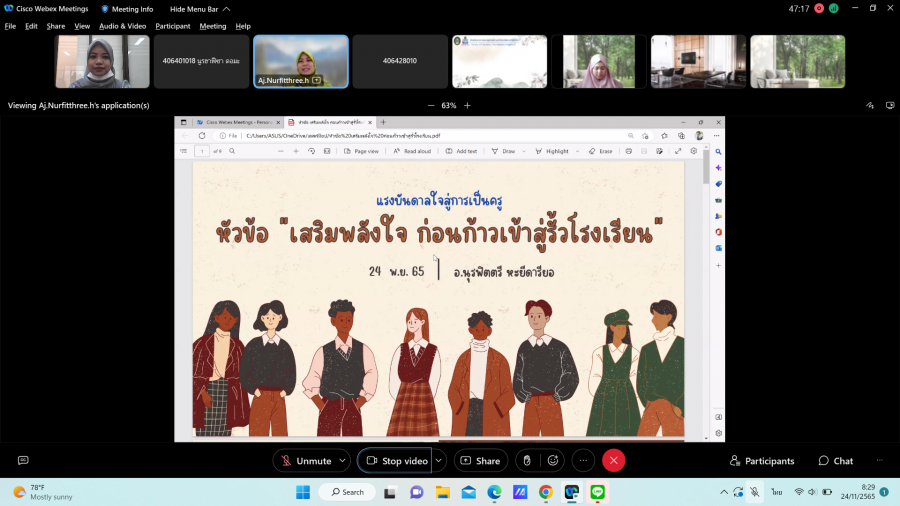Open the Chat panel
Screen dimensions: 900x506
pyautogui.click(x=835, y=461)
